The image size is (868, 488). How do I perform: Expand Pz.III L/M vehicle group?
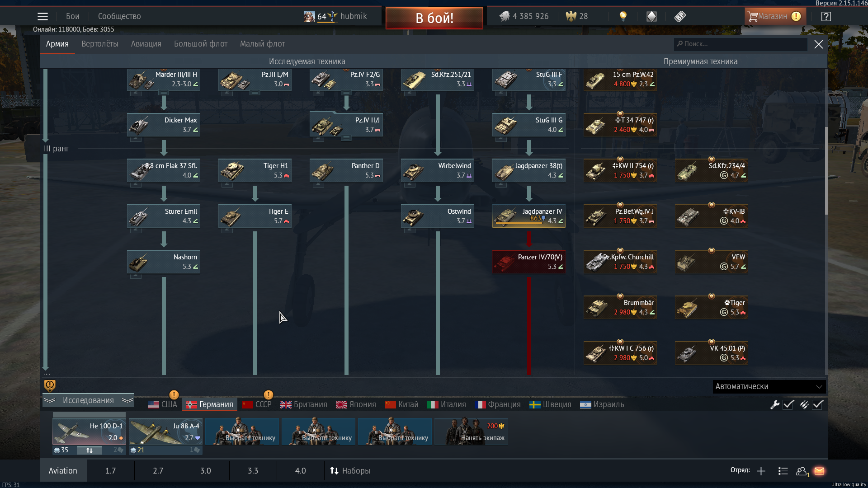(255, 93)
